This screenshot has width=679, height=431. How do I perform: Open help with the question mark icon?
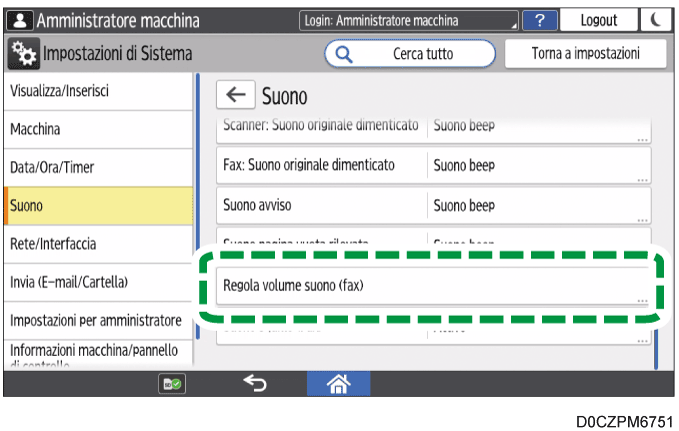pyautogui.click(x=540, y=20)
